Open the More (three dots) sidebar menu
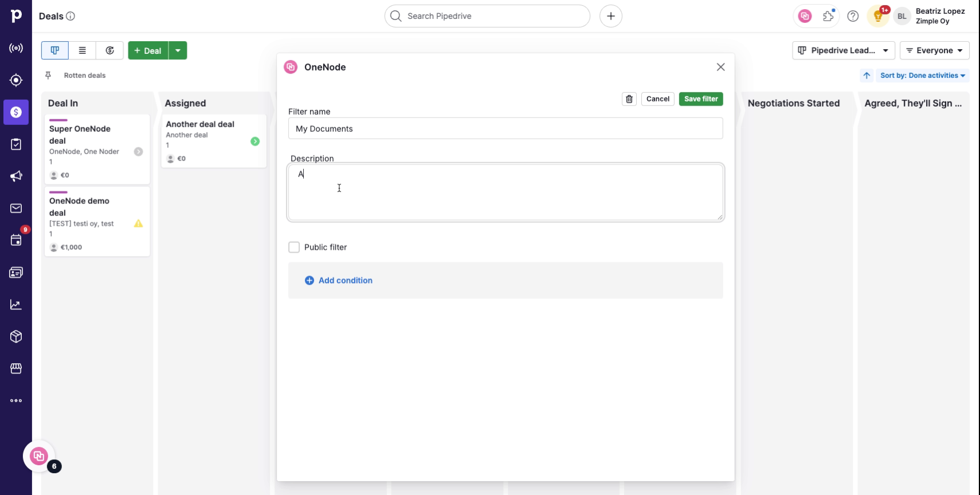The image size is (980, 495). 16,400
